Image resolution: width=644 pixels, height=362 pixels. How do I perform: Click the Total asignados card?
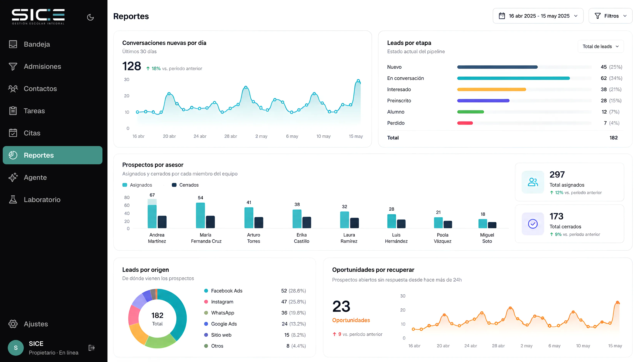click(569, 182)
